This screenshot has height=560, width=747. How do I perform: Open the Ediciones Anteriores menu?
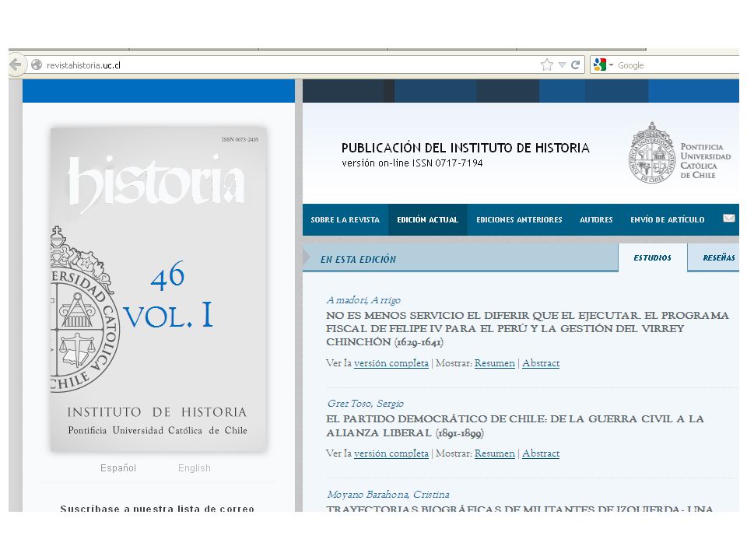[519, 219]
